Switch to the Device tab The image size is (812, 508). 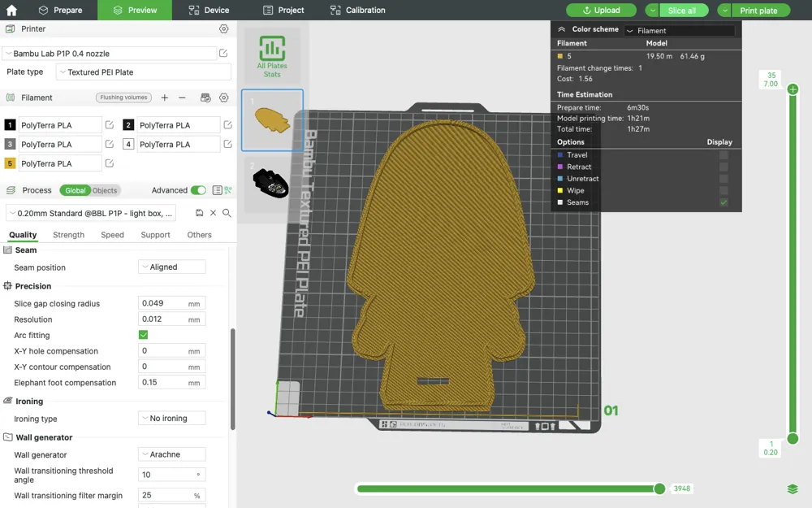point(209,10)
